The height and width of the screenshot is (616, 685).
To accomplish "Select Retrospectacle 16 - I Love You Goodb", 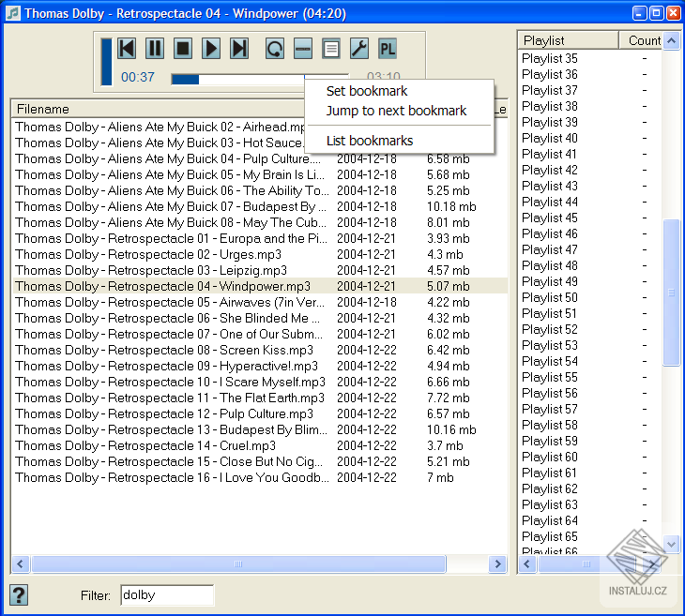I will [x=260, y=477].
